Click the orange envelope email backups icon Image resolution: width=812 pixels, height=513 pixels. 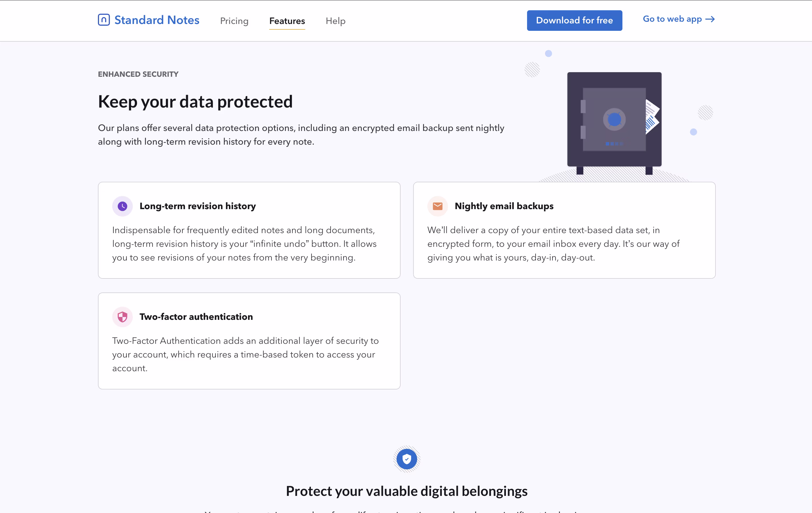[437, 206]
